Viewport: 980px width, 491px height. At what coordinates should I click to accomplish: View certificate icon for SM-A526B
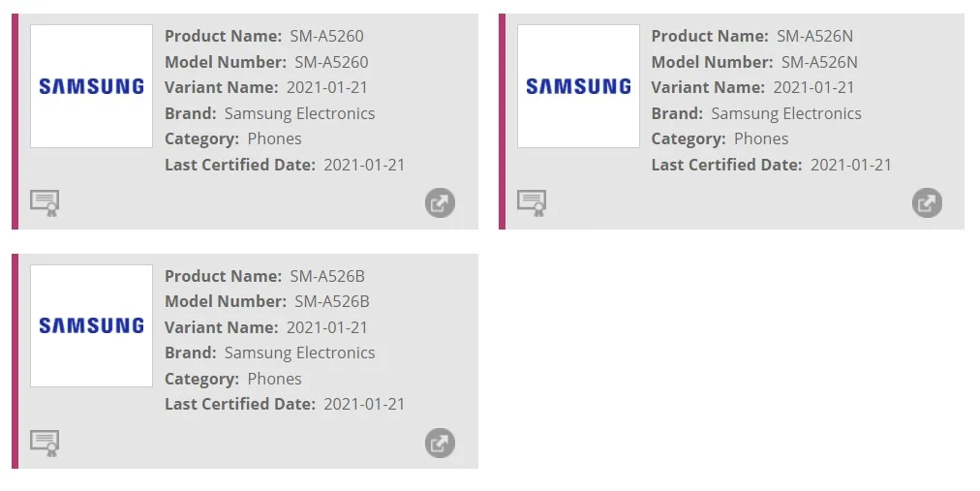point(45,443)
